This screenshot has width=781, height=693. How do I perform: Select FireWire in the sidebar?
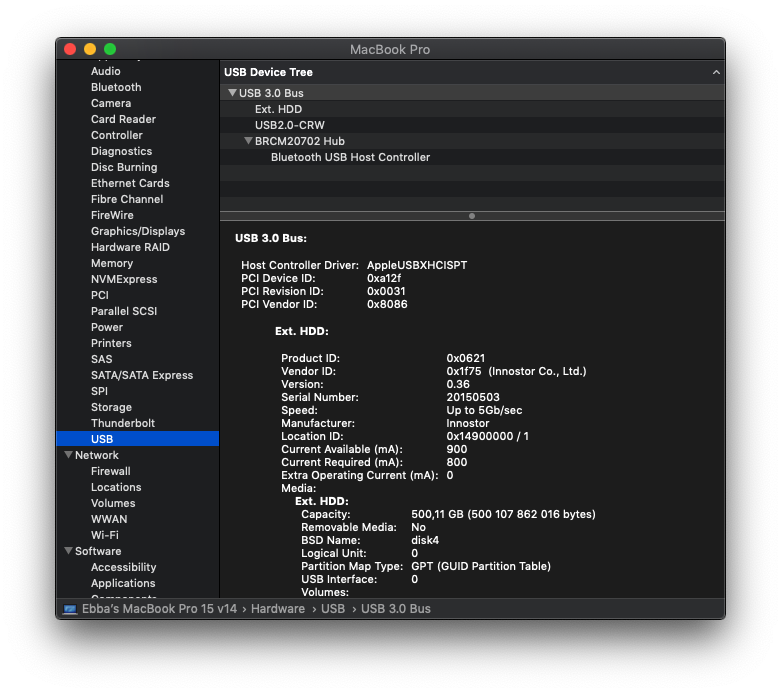(x=112, y=215)
